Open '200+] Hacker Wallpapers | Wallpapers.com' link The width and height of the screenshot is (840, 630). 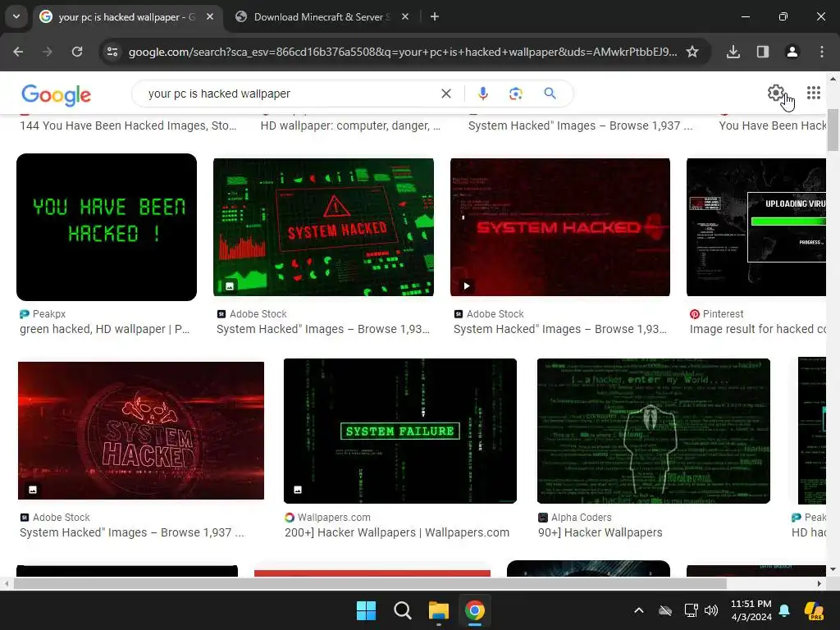(x=397, y=532)
